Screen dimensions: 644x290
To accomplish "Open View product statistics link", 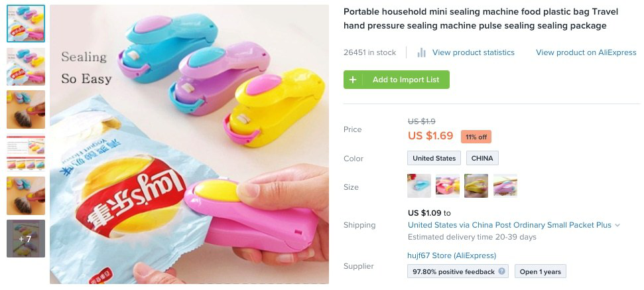I will click(x=473, y=52).
